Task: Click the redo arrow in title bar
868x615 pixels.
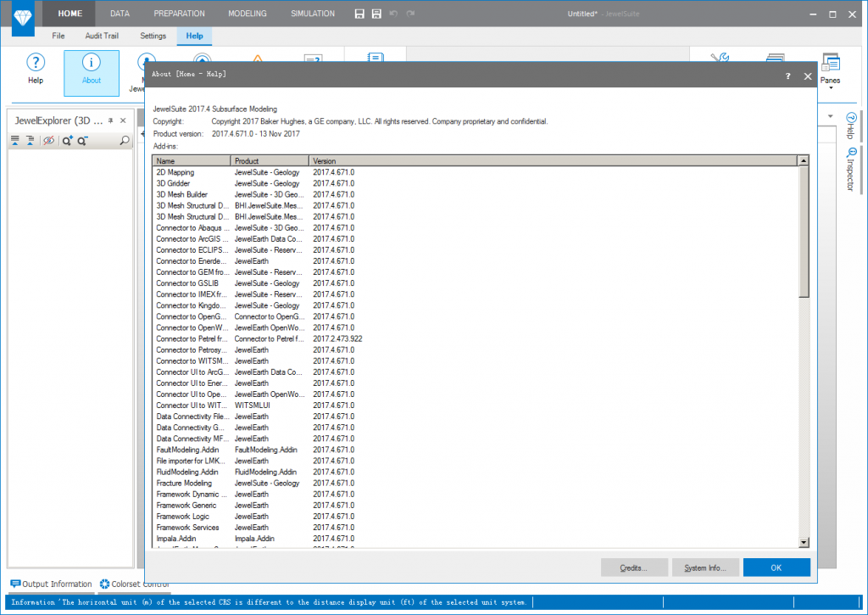Action: tap(410, 14)
